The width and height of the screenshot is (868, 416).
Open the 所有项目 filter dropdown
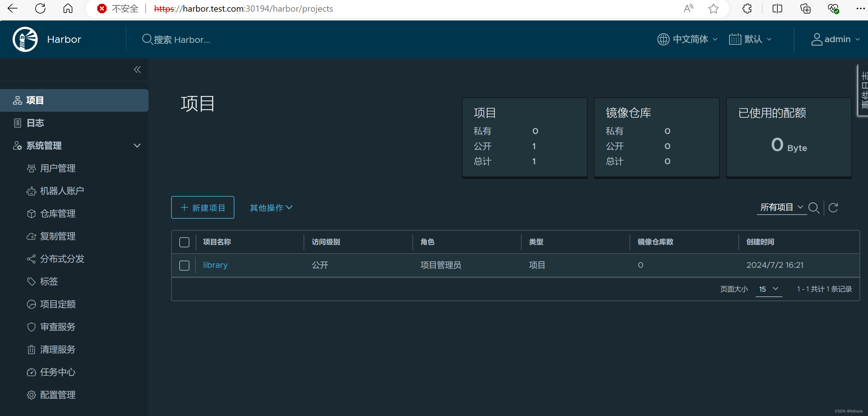(782, 207)
